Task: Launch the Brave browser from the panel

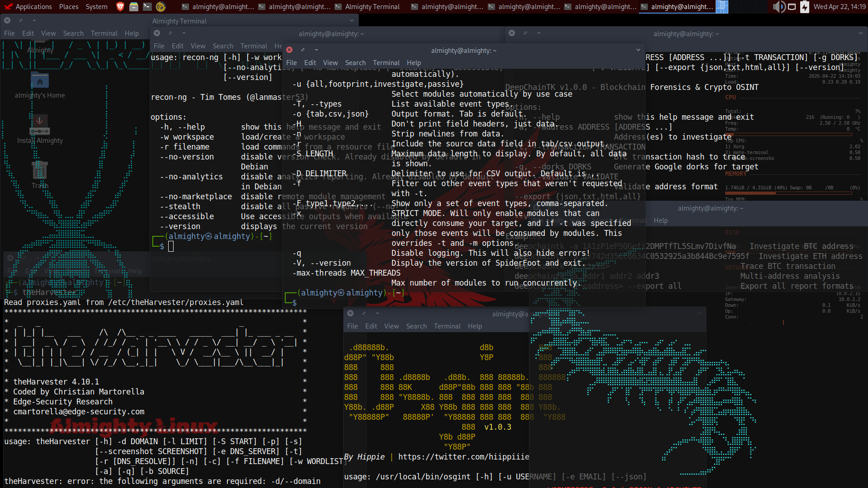Action: coord(120,7)
